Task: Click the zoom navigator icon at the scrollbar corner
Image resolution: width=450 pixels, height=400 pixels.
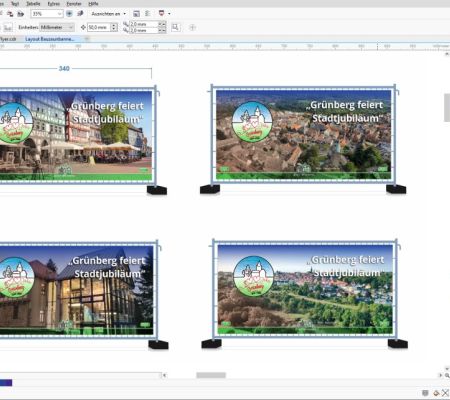Action: tap(447, 375)
